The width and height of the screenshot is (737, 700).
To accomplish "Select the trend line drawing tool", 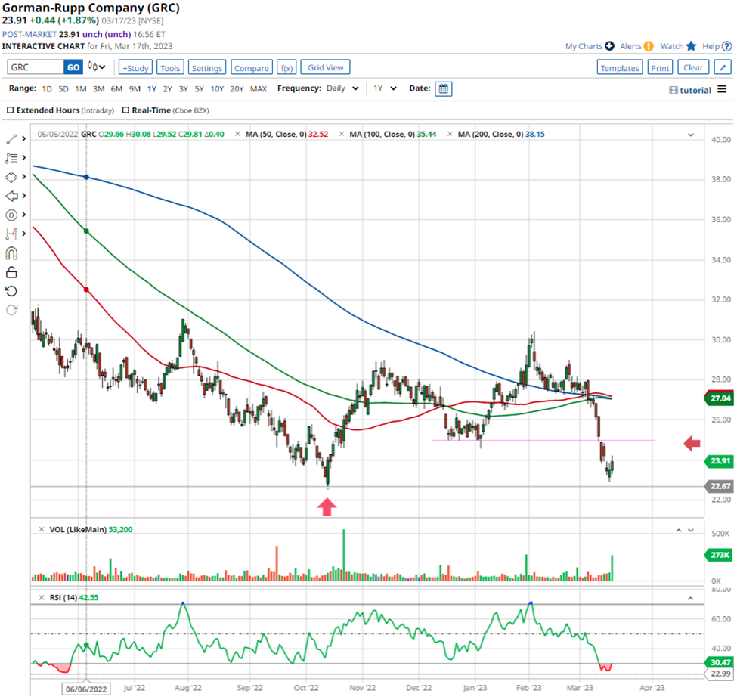I will point(11,138).
